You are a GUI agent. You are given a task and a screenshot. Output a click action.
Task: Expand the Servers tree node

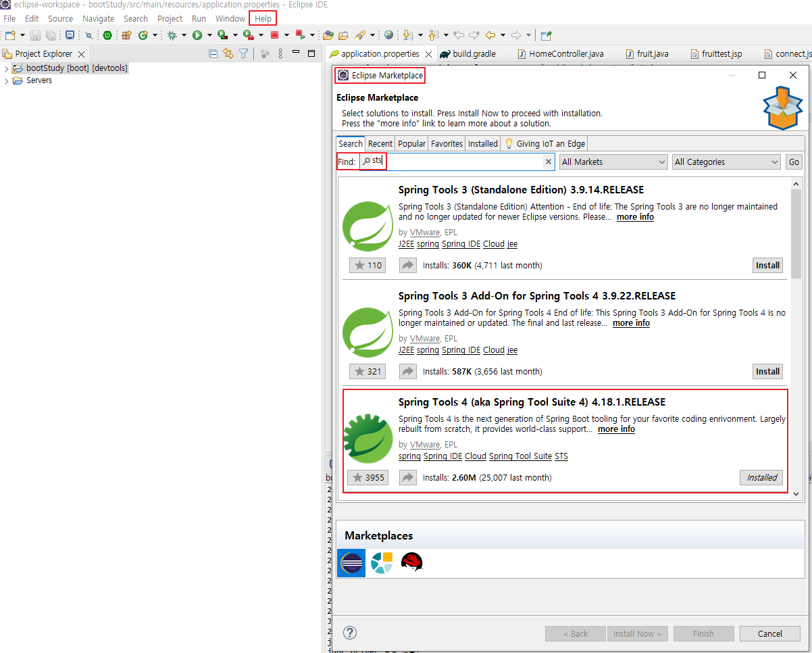tap(6, 80)
